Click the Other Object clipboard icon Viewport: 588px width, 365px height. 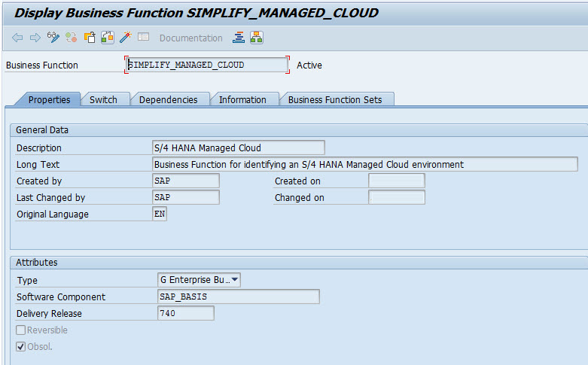(x=90, y=38)
